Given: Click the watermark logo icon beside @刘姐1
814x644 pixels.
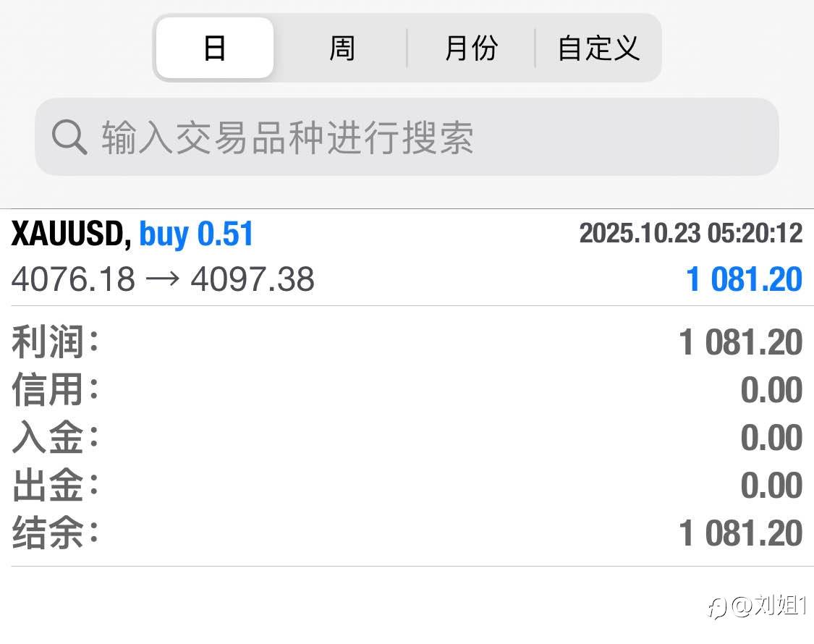Looking at the screenshot, I should point(716,607).
